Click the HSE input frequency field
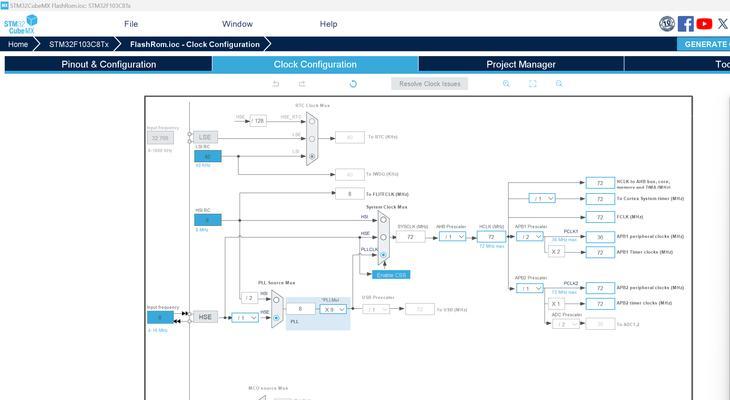This screenshot has width=730, height=400. pyautogui.click(x=160, y=318)
